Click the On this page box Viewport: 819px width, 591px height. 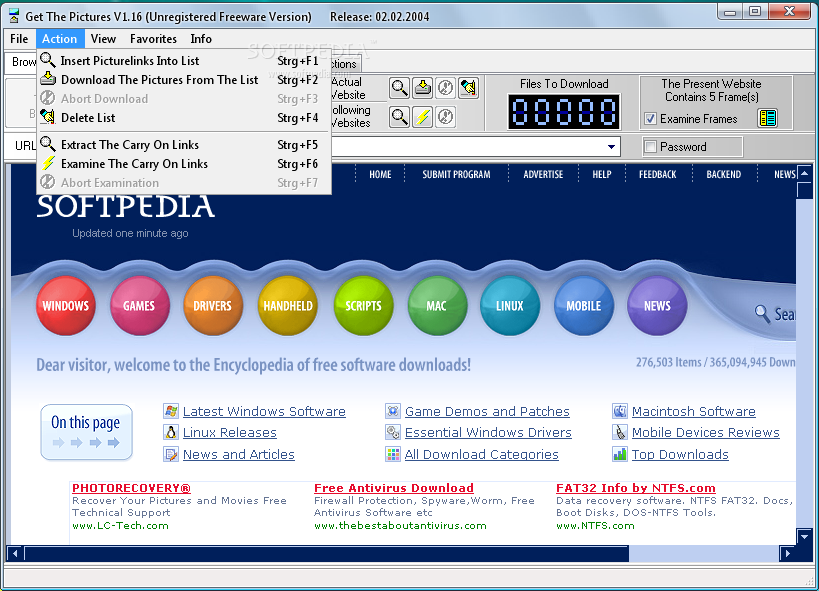coord(86,432)
